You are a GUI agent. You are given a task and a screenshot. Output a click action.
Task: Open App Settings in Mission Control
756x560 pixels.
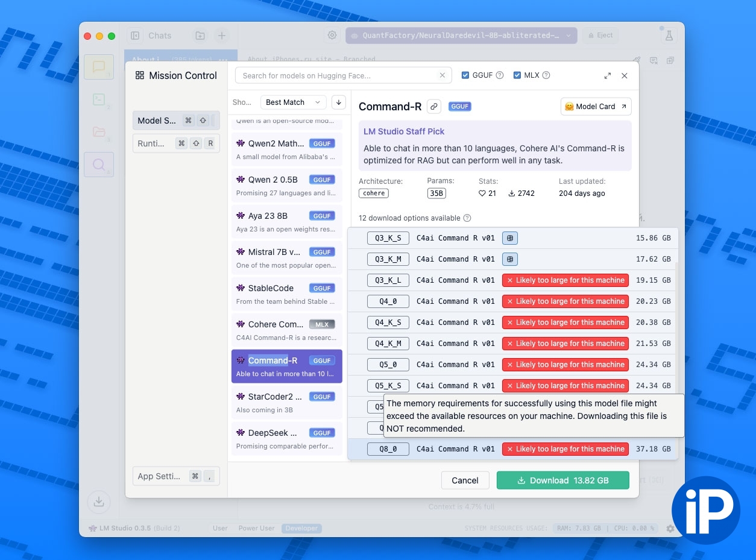tap(176, 476)
